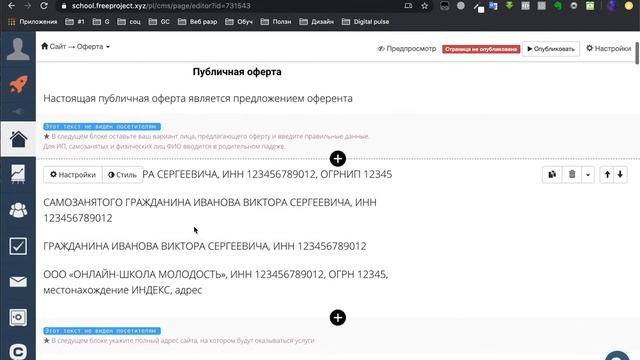Image resolution: width=640 pixels, height=360 pixels.
Task: Click the САМОЗАНЯТОГО ГРАЖДАНИНА ИВАНОВА text line
Action: click(210, 210)
